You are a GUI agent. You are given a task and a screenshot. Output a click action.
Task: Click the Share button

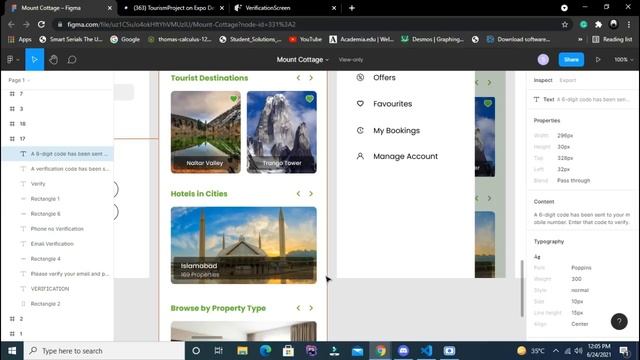[571, 60]
